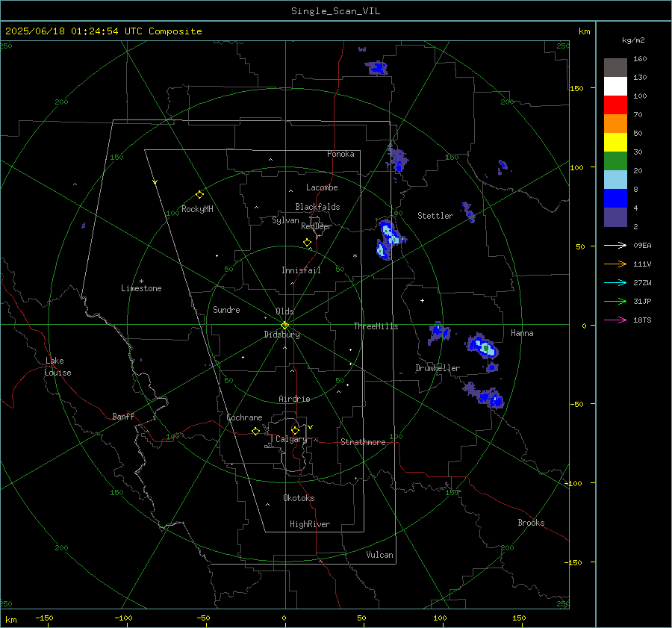Image resolution: width=672 pixels, height=628 pixels.
Task: Click the Limestone label
Action: [141, 288]
